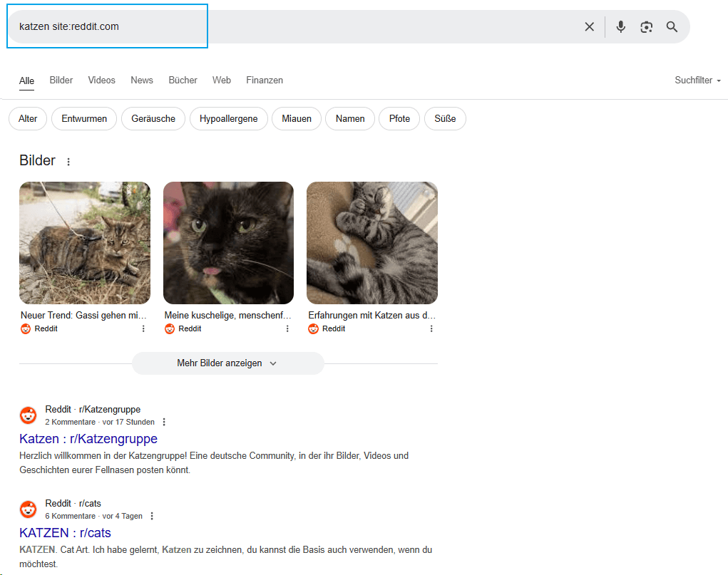Open options menu for 'Neuer Trend: Gassi gehen' image
Image resolution: width=728 pixels, height=575 pixels.
[x=143, y=328]
